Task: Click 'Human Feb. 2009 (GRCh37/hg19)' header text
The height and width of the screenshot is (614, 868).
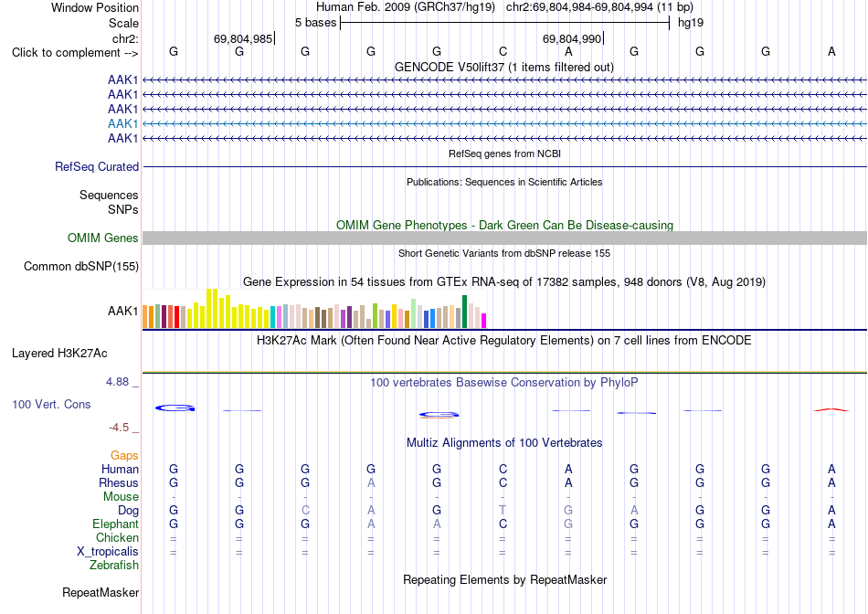Action: tap(405, 7)
